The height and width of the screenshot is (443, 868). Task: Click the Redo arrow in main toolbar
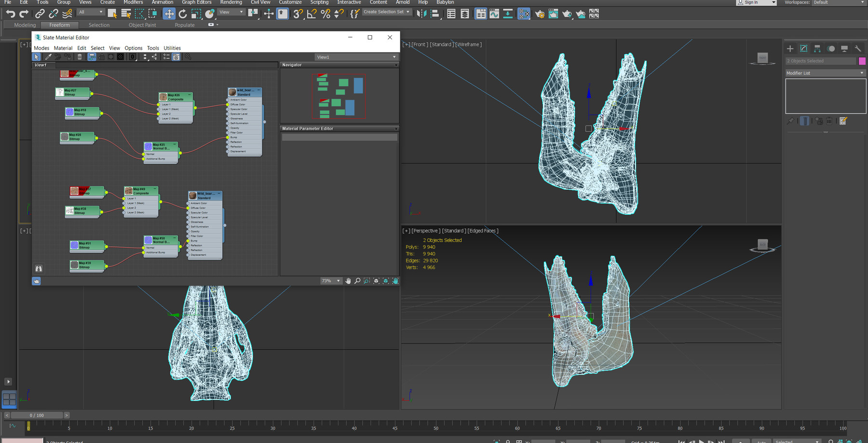(24, 14)
